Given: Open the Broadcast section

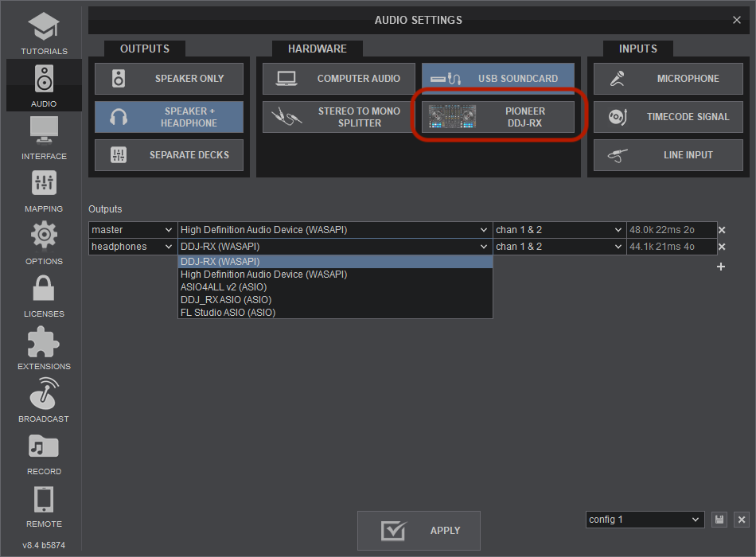Looking at the screenshot, I should pos(44,401).
